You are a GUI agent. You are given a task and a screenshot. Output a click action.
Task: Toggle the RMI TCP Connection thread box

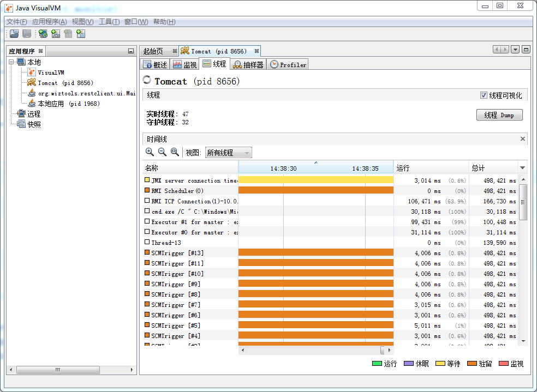[147, 201]
